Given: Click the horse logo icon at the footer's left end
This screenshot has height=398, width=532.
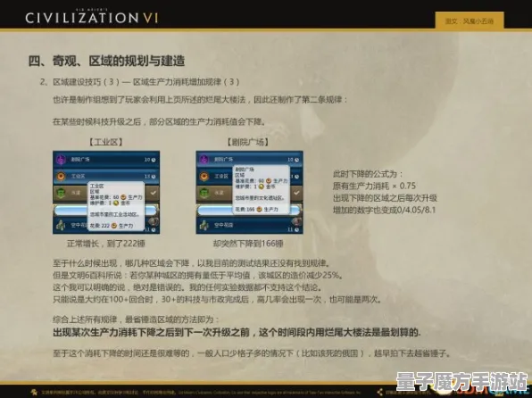Looking at the screenshot, I should click(34, 393).
